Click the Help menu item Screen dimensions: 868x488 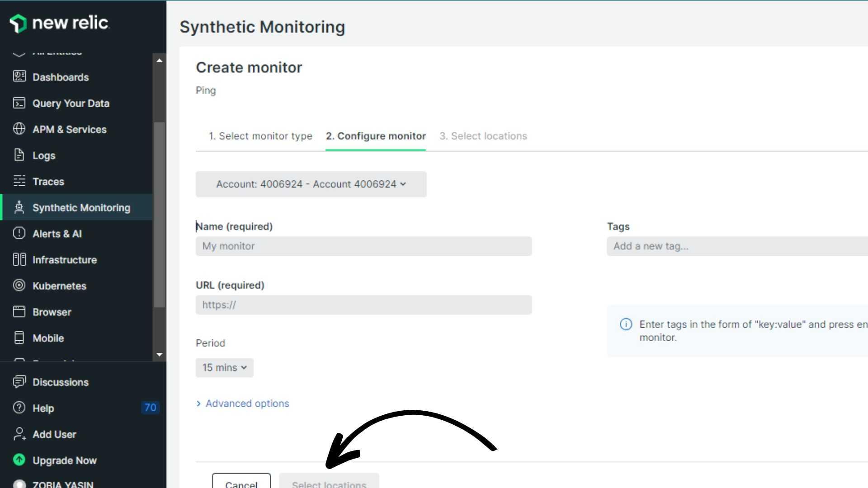(43, 408)
